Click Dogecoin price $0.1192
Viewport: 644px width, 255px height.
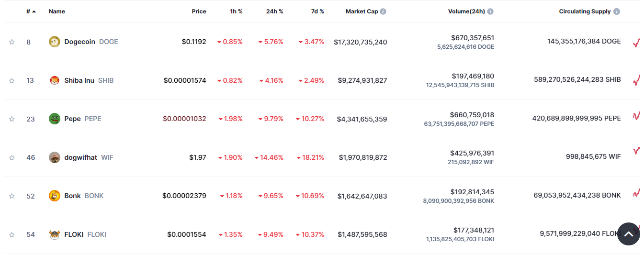(194, 42)
